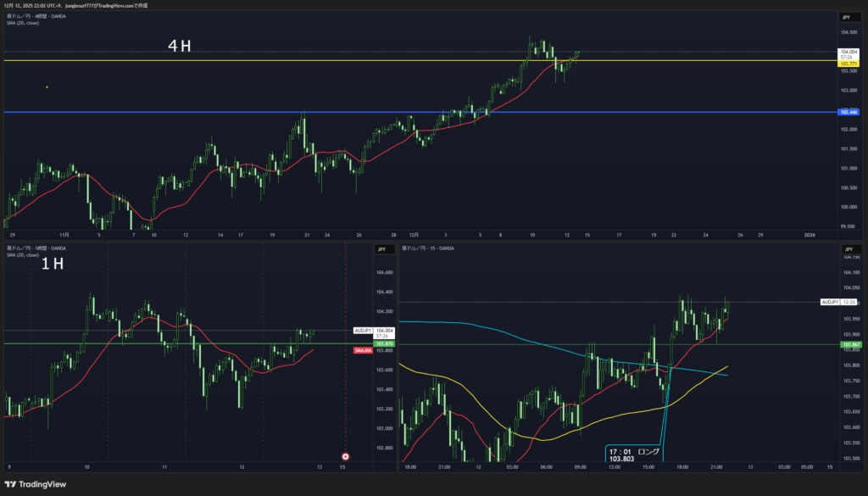Open the JPY currency selector on 1H chart

[x=382, y=249]
